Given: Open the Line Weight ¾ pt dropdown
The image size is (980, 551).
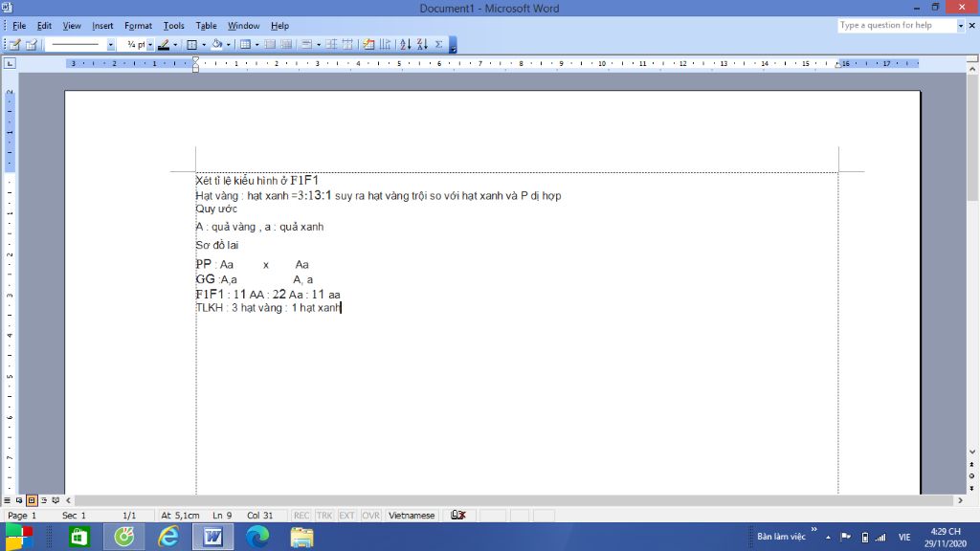Looking at the screenshot, I should pyautogui.click(x=150, y=44).
